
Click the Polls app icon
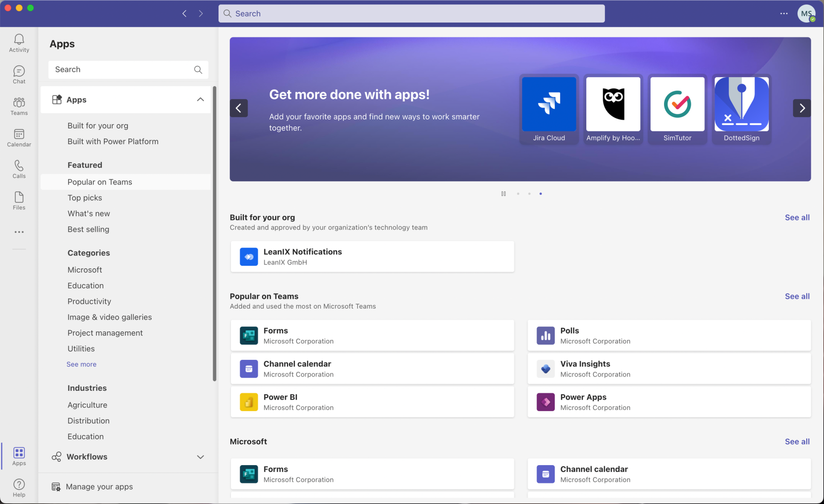(545, 336)
